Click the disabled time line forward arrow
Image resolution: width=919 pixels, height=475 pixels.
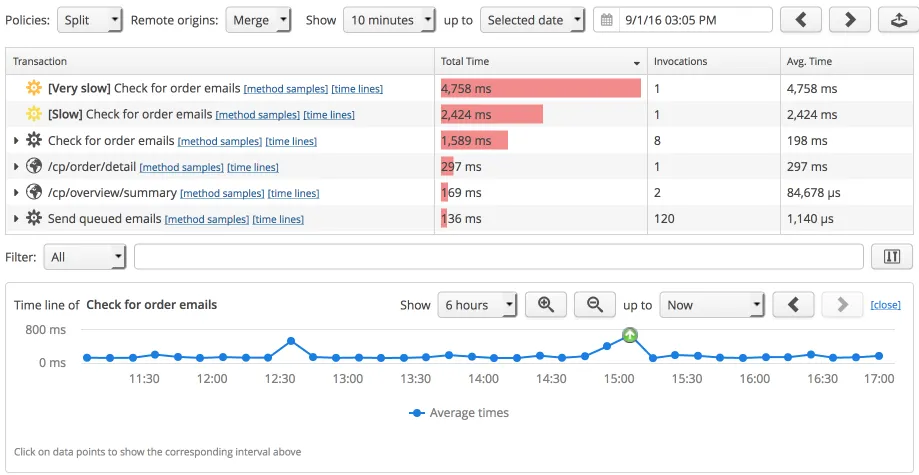(842, 305)
